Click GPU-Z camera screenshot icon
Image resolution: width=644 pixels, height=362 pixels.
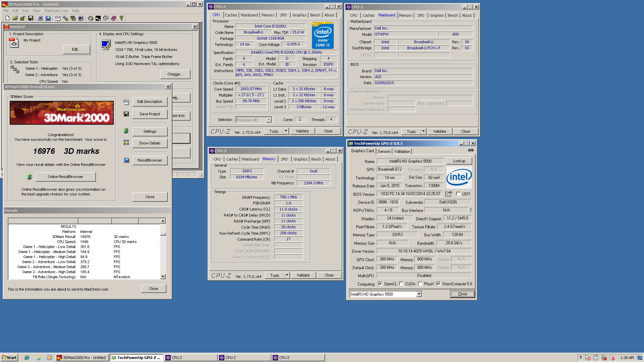[471, 150]
